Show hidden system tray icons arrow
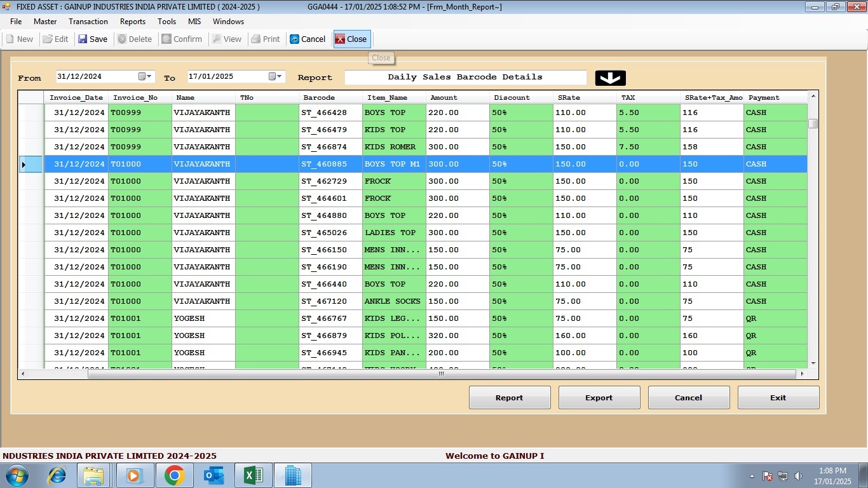868x488 pixels. [752, 476]
